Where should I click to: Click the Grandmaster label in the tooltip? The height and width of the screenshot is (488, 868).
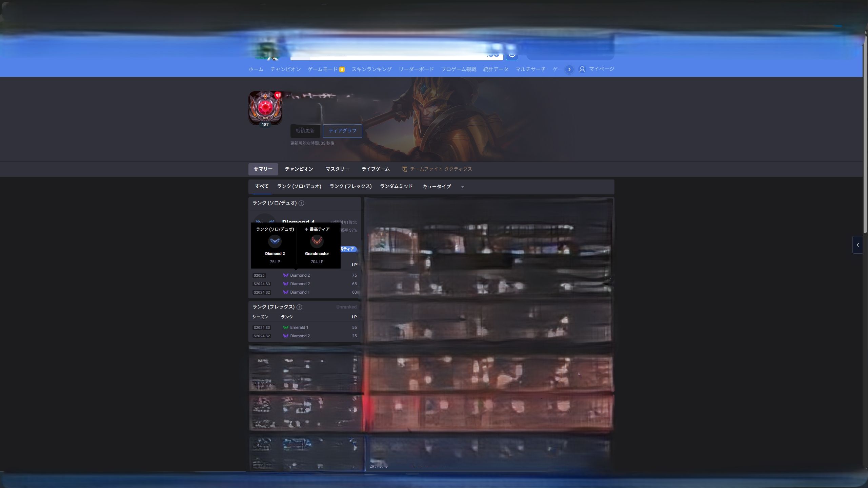coord(317,254)
